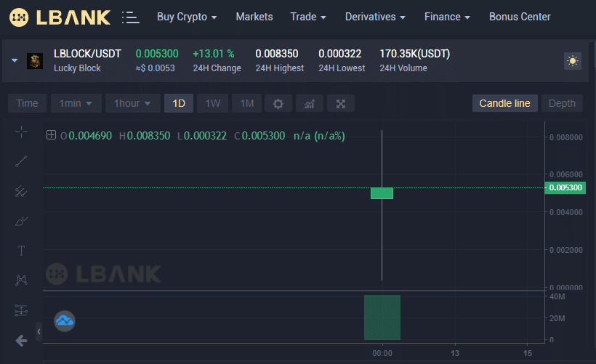Open the Bonus Center
The height and width of the screenshot is (364, 596).
[x=520, y=17]
